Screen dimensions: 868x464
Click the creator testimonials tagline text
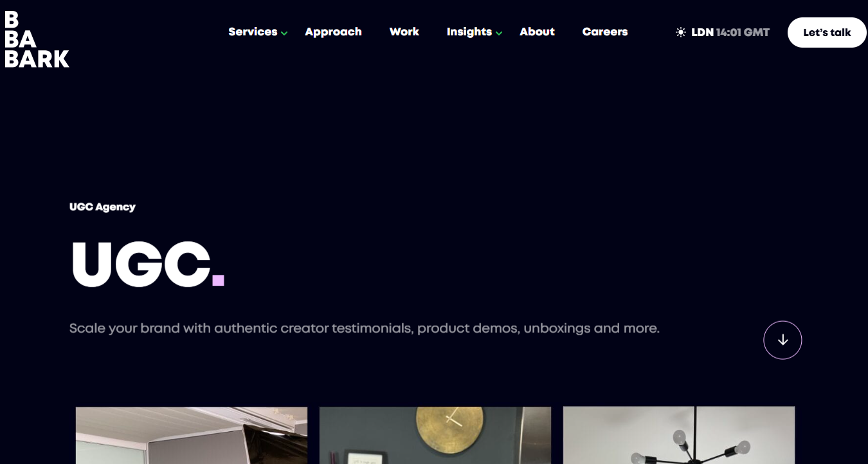pos(365,328)
